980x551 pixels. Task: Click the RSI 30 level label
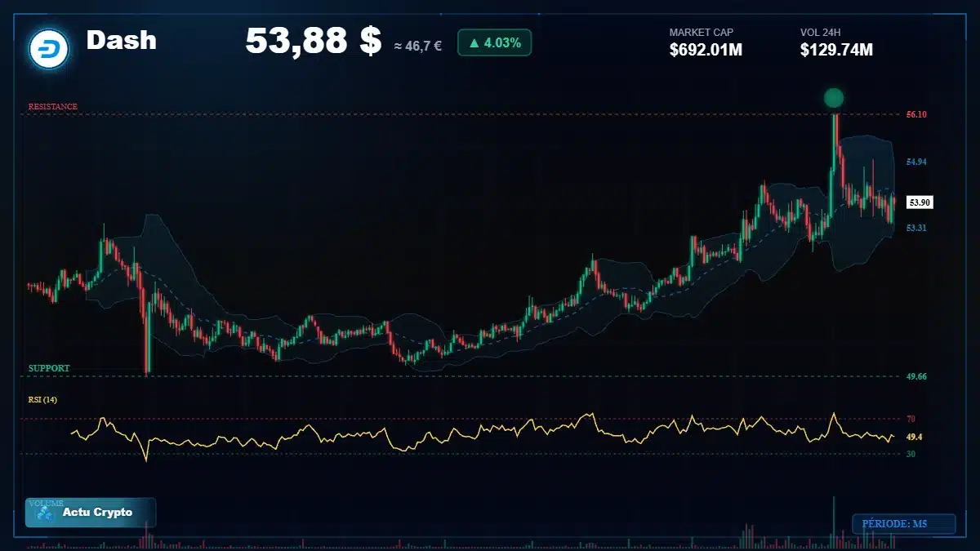point(911,454)
